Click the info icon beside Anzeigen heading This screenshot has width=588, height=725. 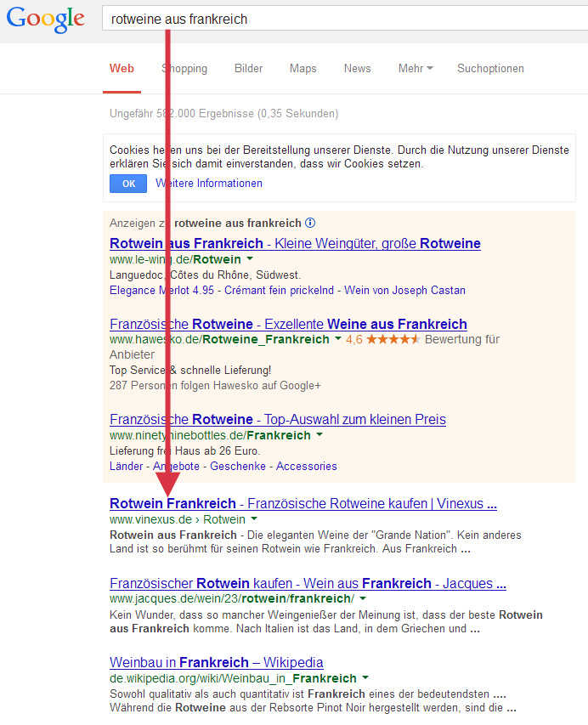(310, 223)
